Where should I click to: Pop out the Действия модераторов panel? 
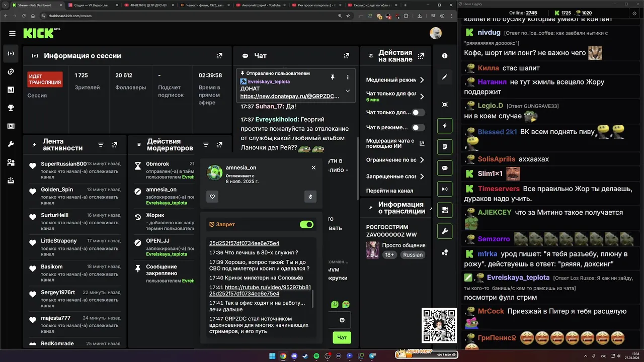click(x=219, y=145)
